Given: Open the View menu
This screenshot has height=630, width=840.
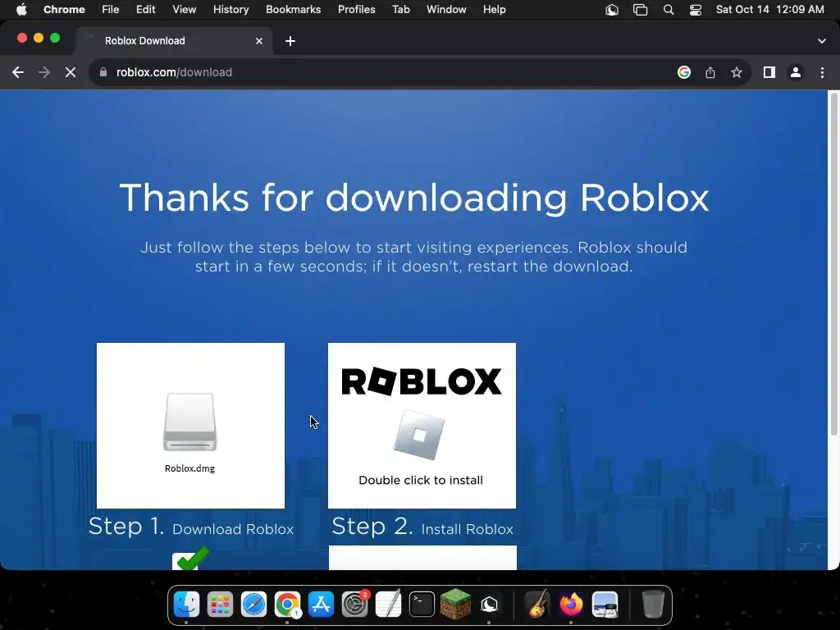Looking at the screenshot, I should coord(185,10).
